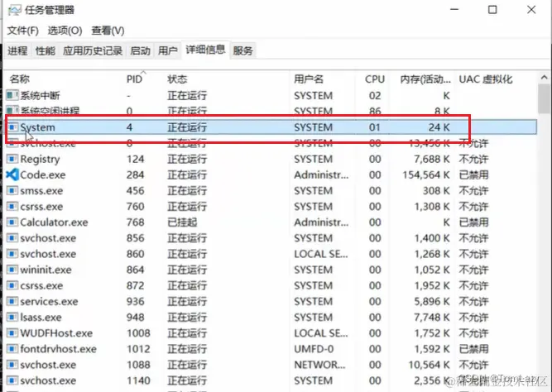Click the System process icon
The image size is (552, 392).
pyautogui.click(x=12, y=127)
